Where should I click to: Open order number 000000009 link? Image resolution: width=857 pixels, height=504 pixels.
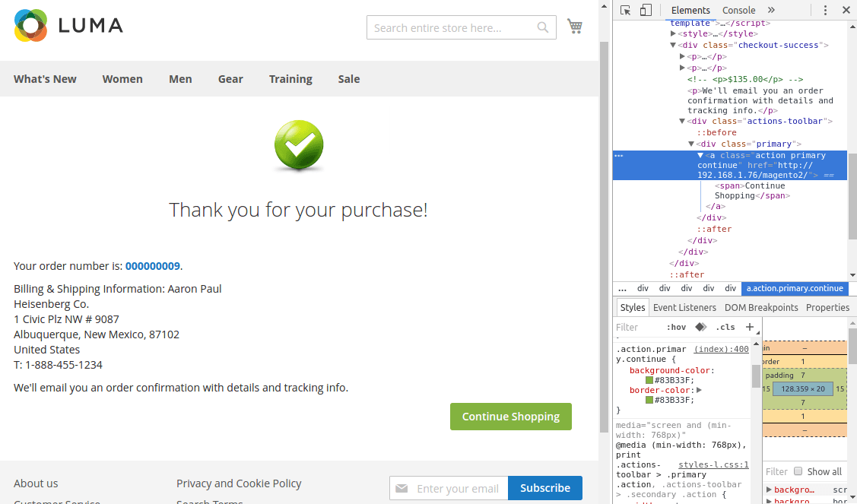(x=153, y=266)
